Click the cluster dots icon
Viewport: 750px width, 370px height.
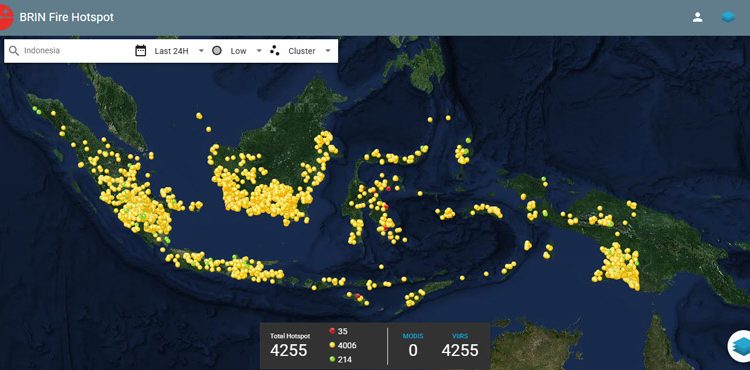point(275,51)
